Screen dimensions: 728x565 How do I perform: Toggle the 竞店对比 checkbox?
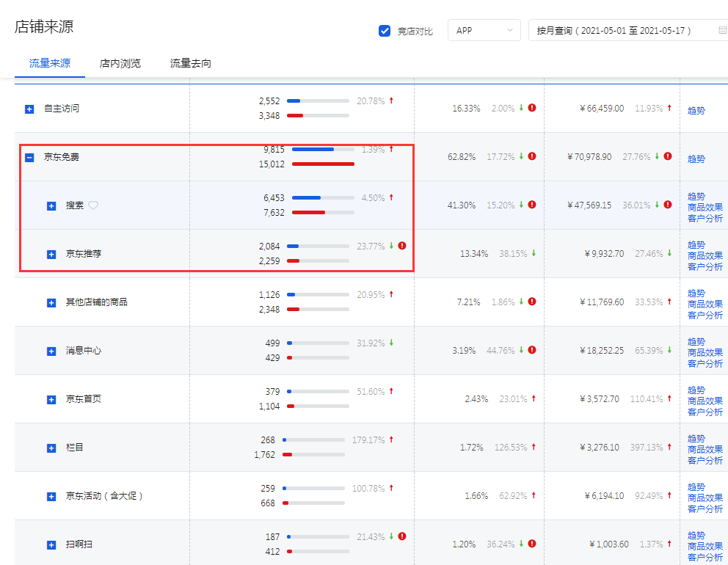tap(385, 31)
